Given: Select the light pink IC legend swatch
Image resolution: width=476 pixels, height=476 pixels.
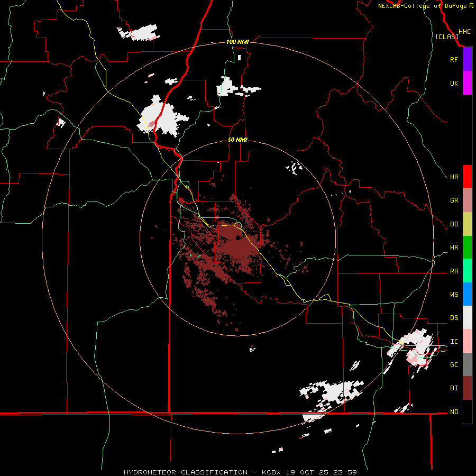Looking at the screenshot, I should tap(467, 341).
